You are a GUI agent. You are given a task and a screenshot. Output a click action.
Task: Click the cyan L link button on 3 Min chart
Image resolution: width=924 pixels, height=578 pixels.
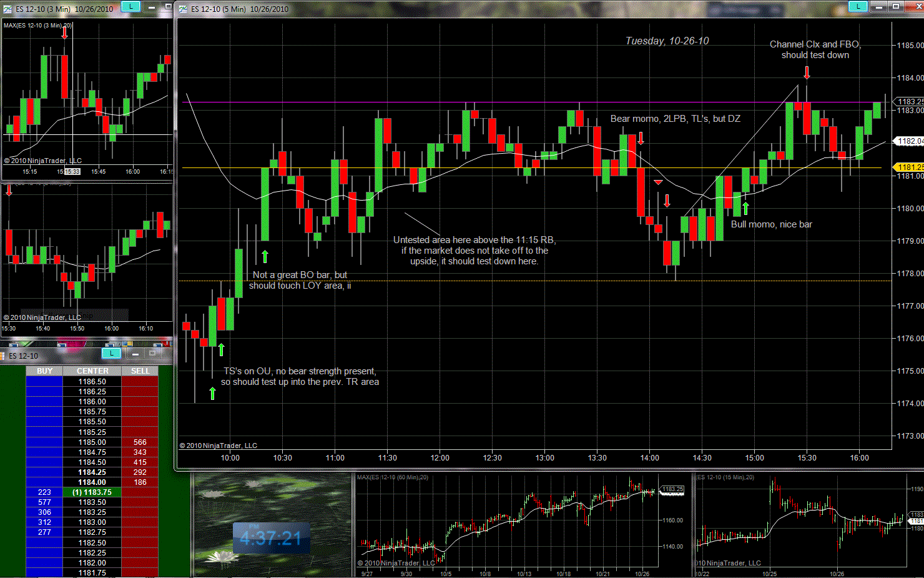130,7
